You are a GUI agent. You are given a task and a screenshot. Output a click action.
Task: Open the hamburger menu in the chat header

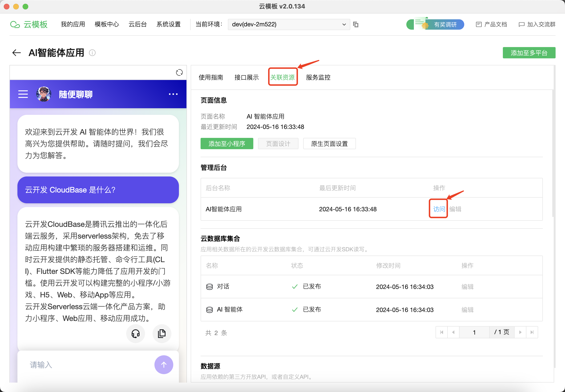coord(23,94)
